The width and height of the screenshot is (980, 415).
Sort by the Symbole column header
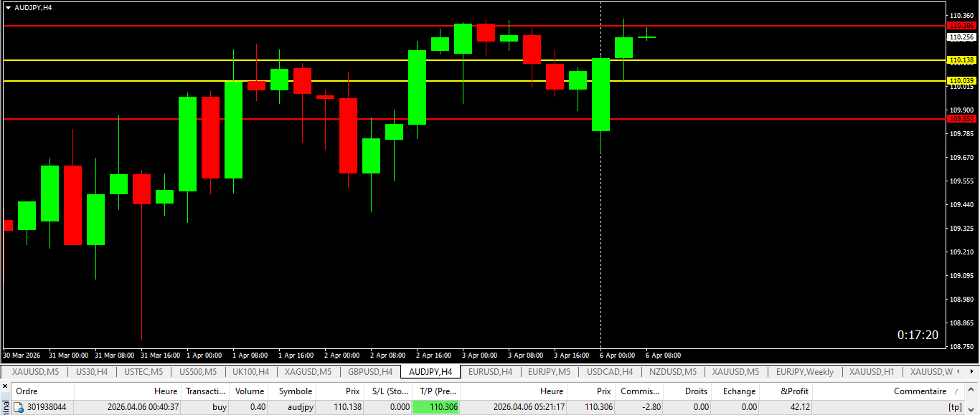click(293, 391)
